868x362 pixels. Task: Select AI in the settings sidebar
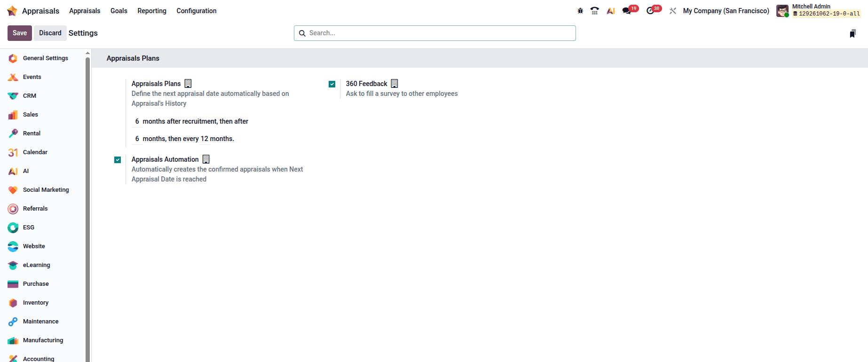tap(42, 171)
